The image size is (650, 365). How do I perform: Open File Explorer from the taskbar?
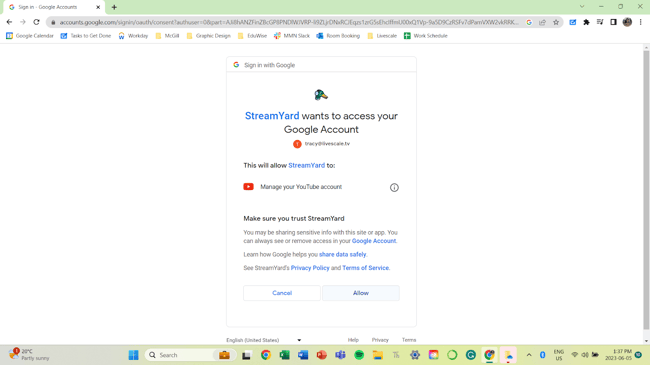click(x=378, y=355)
